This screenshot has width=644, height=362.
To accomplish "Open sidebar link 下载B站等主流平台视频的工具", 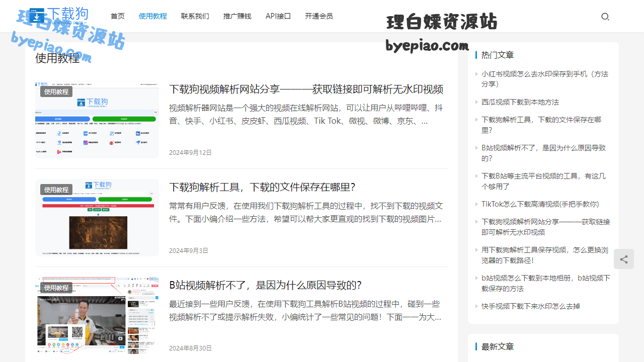I will click(543, 181).
